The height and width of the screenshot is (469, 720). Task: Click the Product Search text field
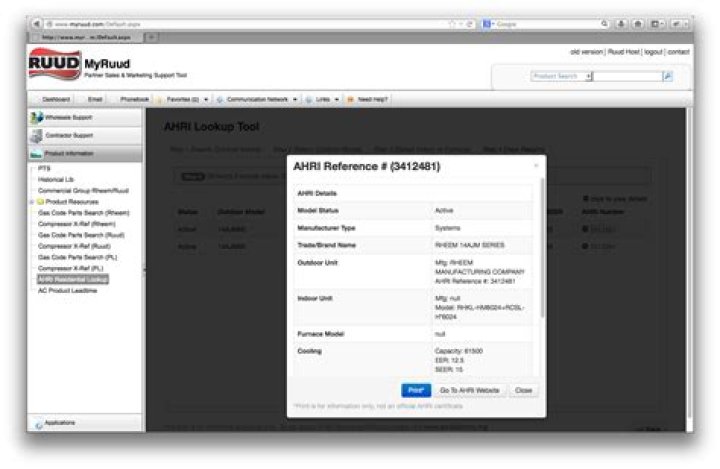pyautogui.click(x=627, y=76)
